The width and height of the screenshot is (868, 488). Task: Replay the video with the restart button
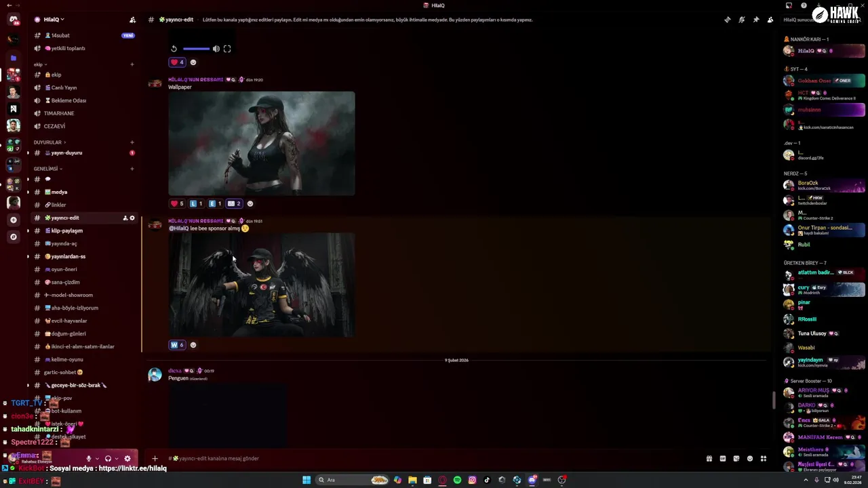(174, 49)
